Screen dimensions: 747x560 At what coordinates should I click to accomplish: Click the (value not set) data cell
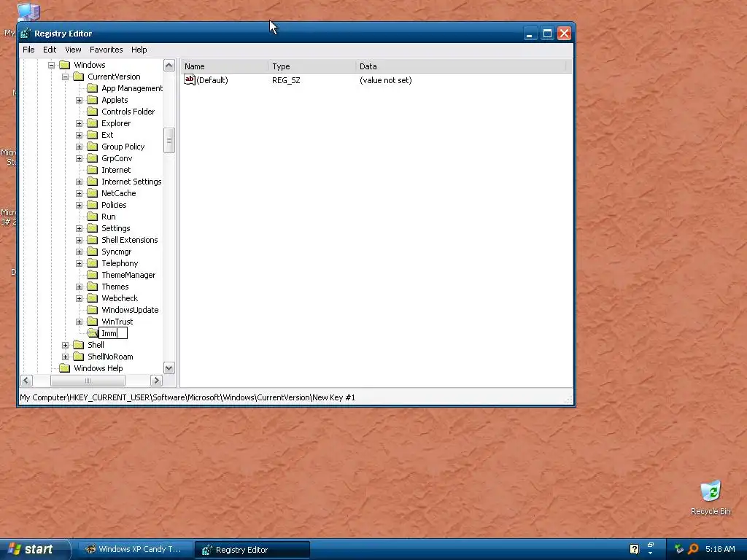[x=385, y=80]
